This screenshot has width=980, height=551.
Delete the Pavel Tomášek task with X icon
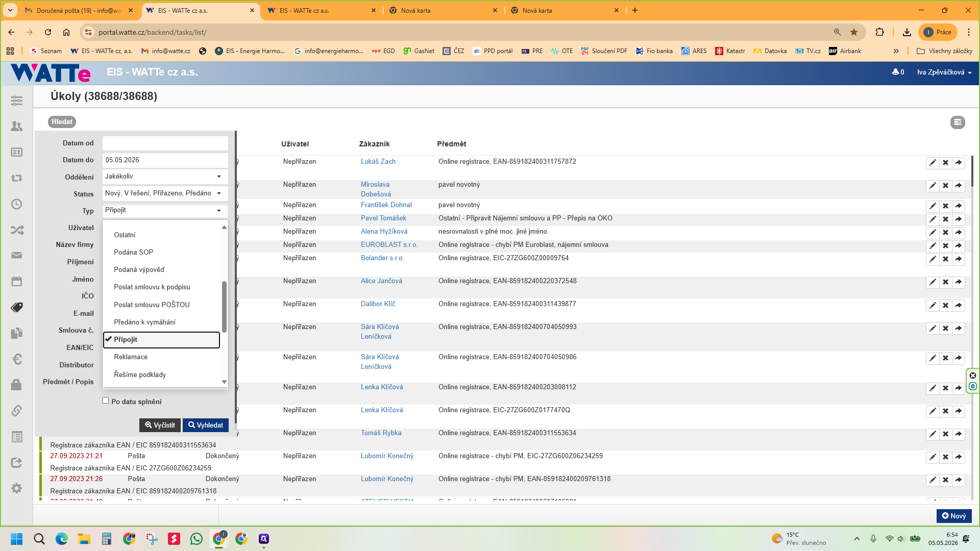tap(945, 219)
